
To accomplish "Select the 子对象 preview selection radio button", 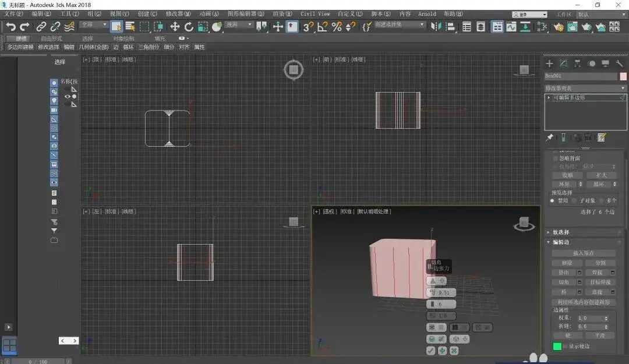I will 574,200.
